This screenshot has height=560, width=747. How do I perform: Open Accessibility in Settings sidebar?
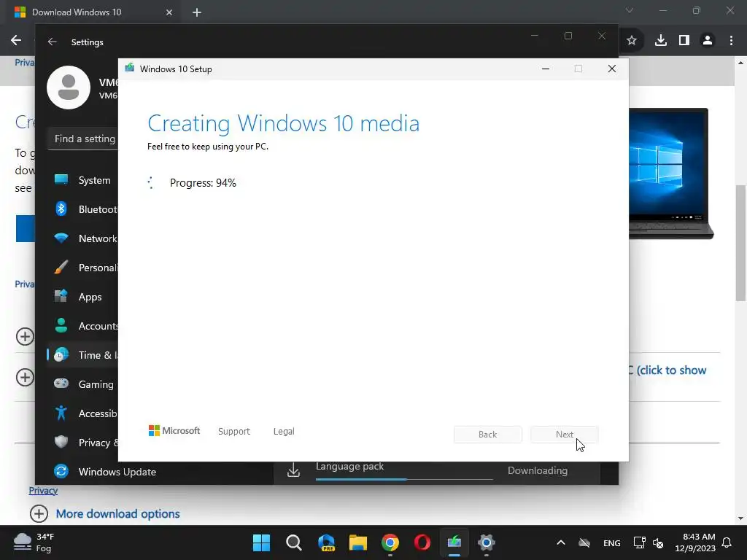tap(83, 413)
